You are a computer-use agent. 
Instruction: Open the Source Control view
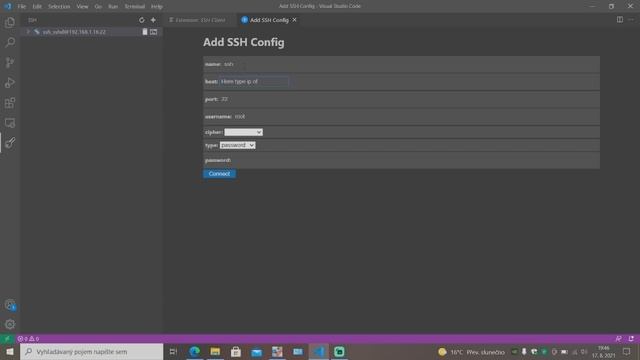coord(10,62)
